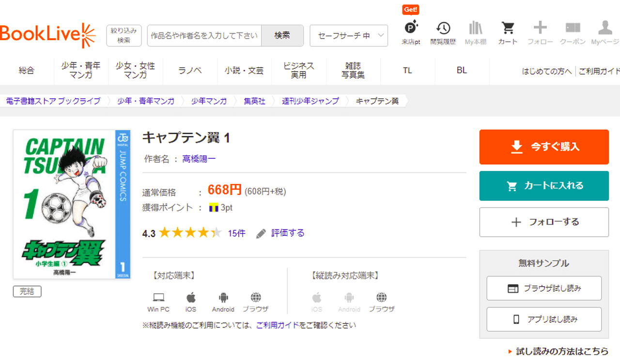
Task: Select the 少年・青年マンガ category tab
Action: [x=81, y=71]
